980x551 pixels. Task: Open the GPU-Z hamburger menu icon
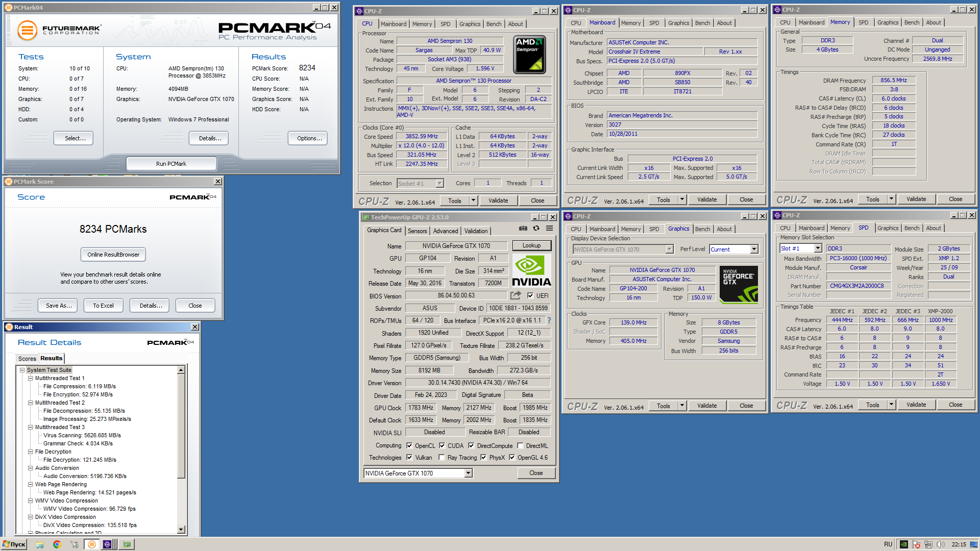(549, 229)
